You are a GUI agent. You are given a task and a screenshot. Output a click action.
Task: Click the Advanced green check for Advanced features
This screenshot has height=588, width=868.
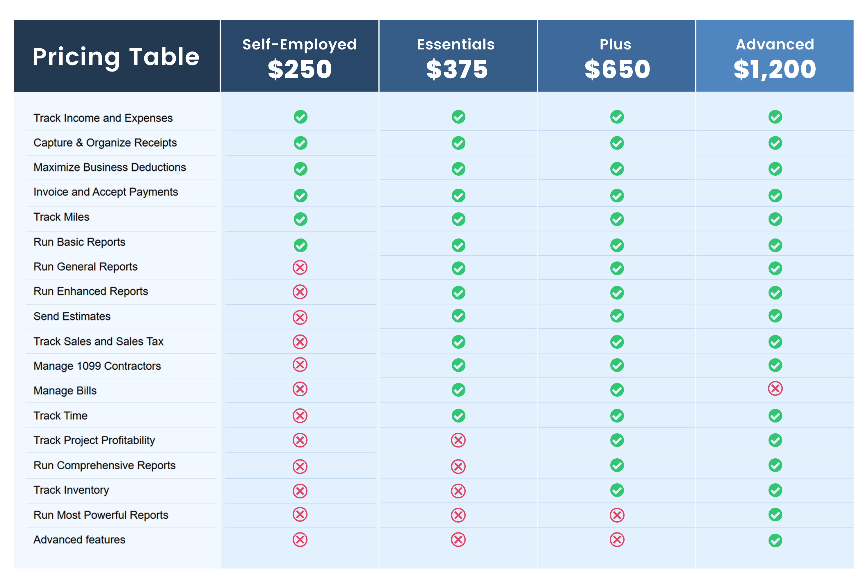click(x=775, y=540)
